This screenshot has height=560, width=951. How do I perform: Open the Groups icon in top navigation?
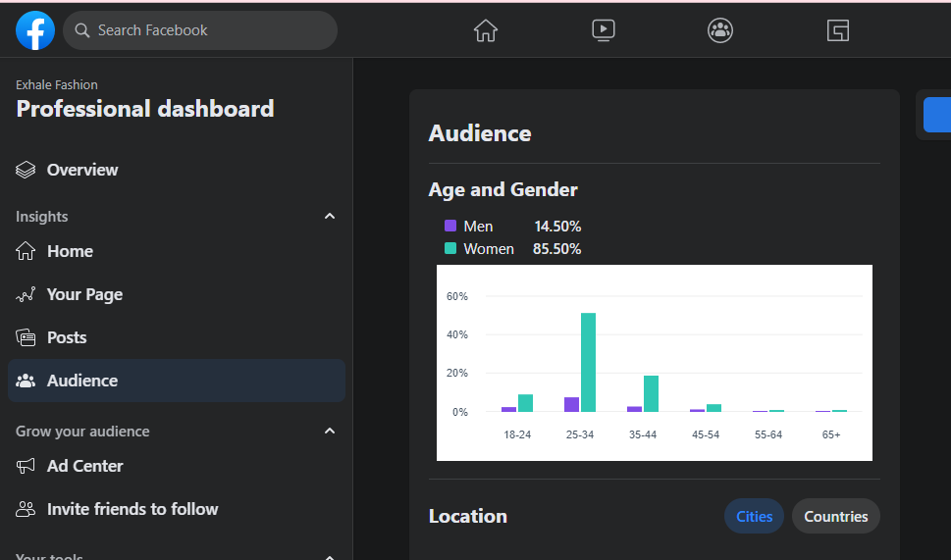coord(720,30)
